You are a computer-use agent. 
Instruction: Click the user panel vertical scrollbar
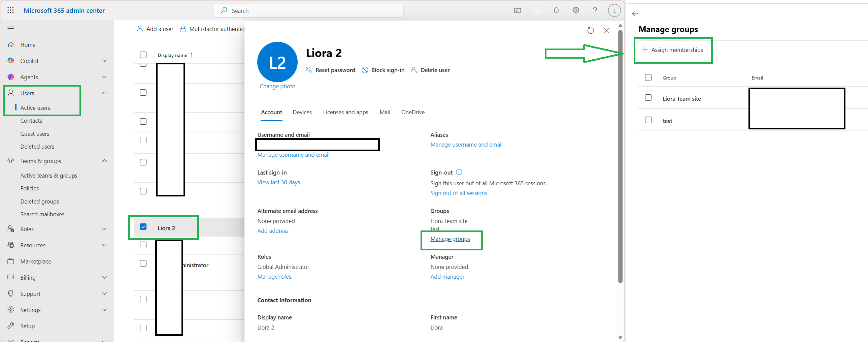620,157
